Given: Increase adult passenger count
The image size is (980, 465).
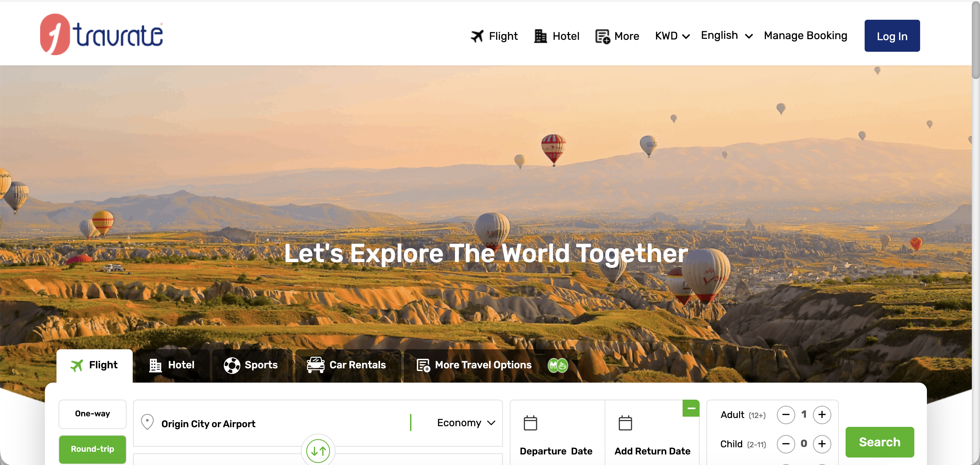Looking at the screenshot, I should [x=821, y=414].
